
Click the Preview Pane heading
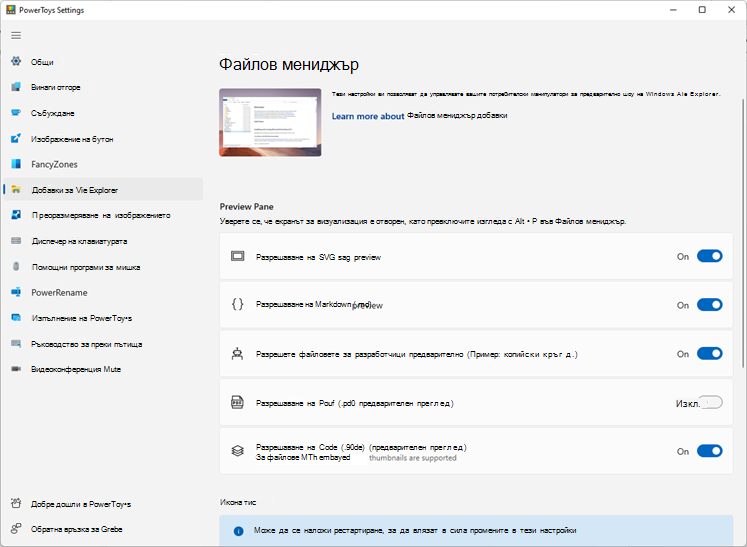(x=246, y=206)
